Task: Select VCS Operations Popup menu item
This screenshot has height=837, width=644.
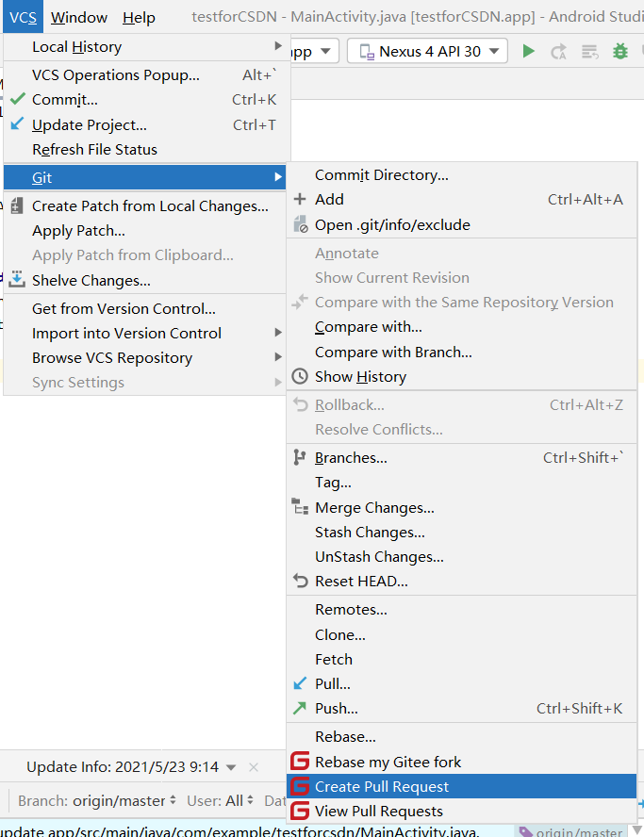Action: point(145,74)
